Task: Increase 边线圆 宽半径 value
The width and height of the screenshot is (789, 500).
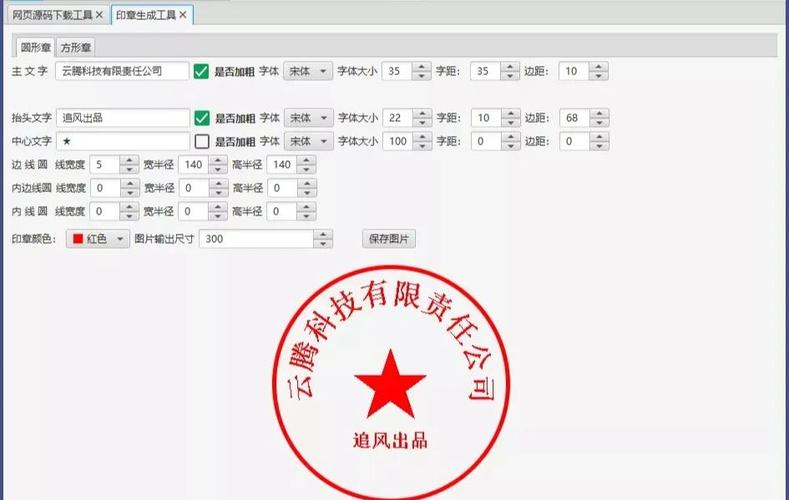Action: 218,160
